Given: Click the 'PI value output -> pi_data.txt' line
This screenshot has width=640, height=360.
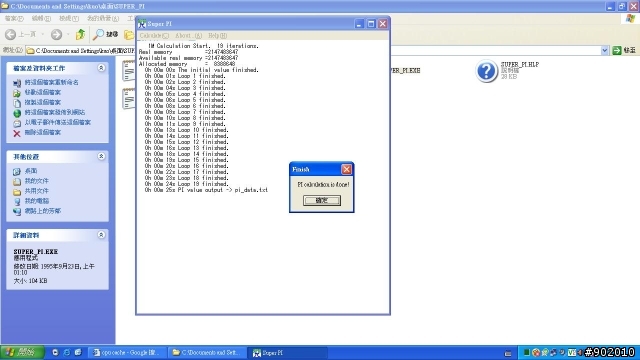Looking at the screenshot, I should click(x=206, y=190).
